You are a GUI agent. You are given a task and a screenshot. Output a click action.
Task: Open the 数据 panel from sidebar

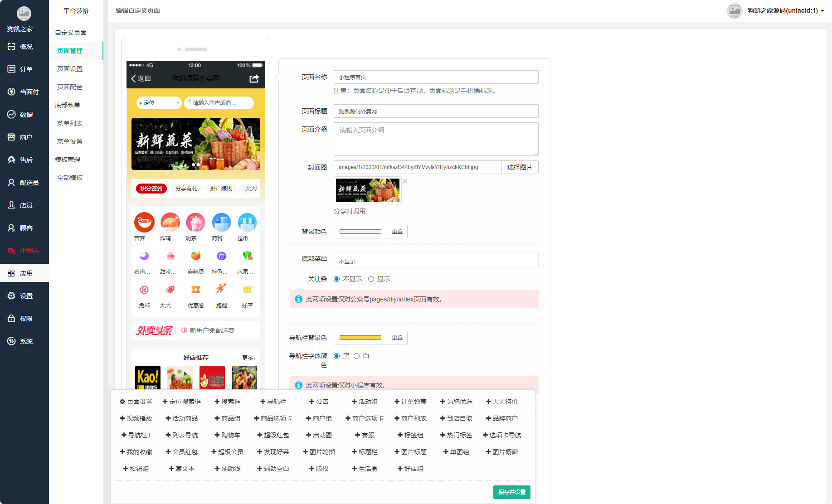pyautogui.click(x=24, y=114)
